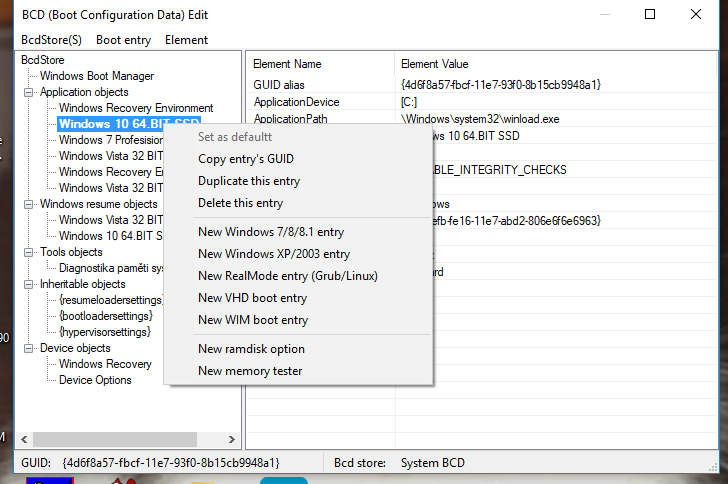Select the GUID alias row

click(482, 85)
